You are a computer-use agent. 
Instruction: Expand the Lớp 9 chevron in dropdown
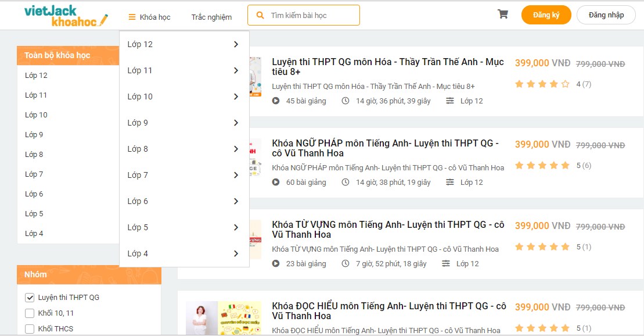coord(236,123)
